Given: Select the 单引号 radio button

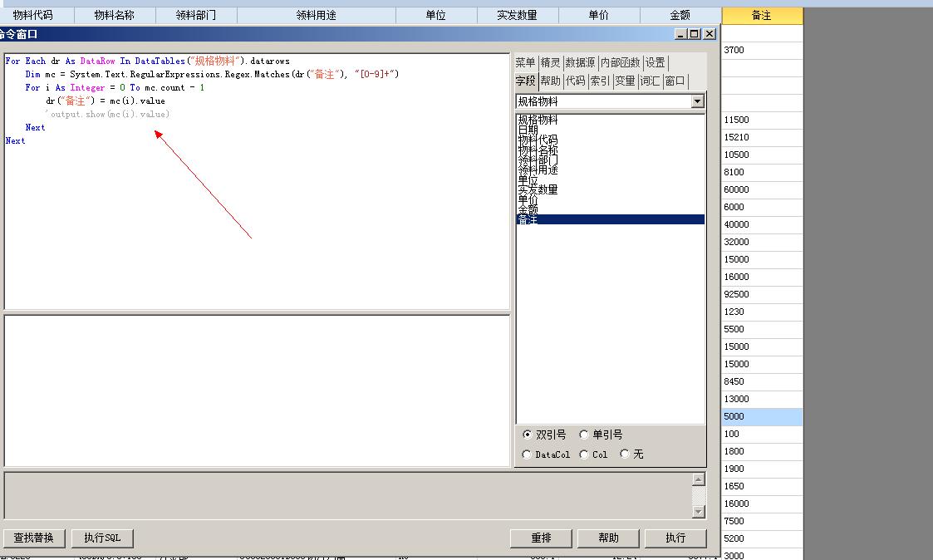Looking at the screenshot, I should pos(584,435).
